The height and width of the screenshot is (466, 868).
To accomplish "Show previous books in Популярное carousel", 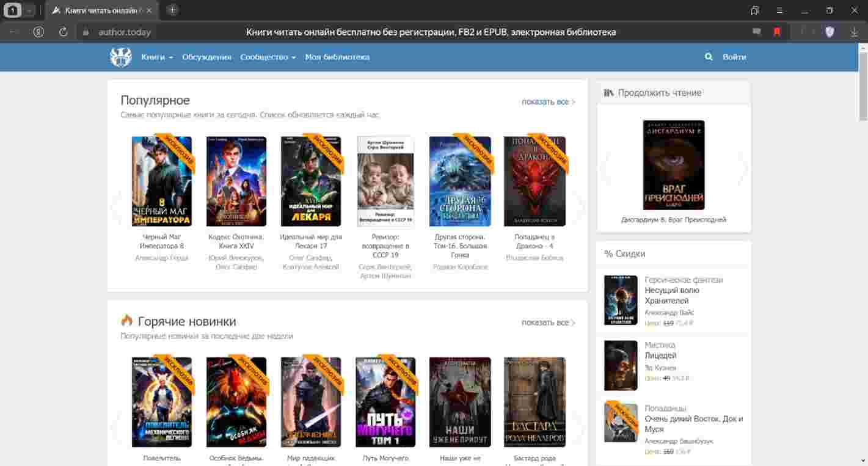I will [116, 206].
